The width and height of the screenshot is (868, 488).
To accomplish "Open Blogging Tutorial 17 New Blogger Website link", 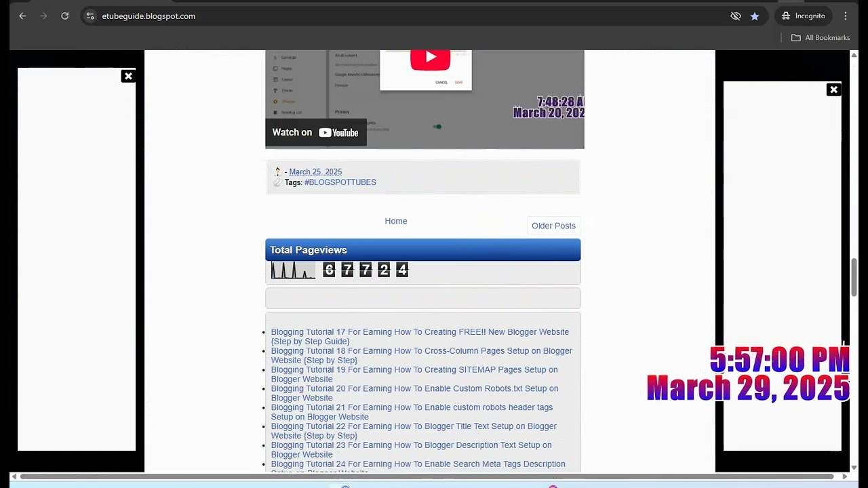I will pyautogui.click(x=420, y=337).
